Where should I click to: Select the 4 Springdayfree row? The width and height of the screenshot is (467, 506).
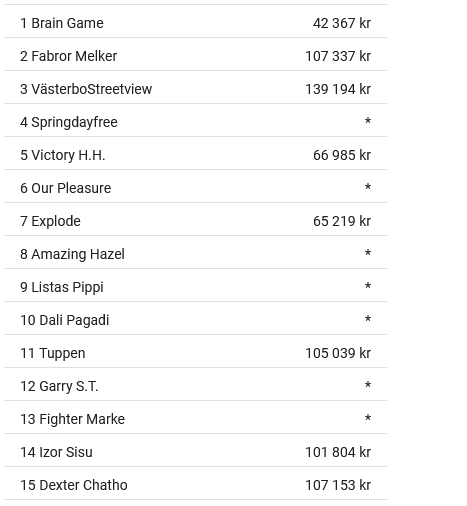(195, 120)
